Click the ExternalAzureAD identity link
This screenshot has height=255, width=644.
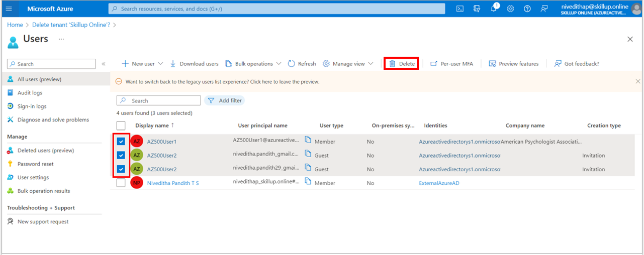(439, 183)
